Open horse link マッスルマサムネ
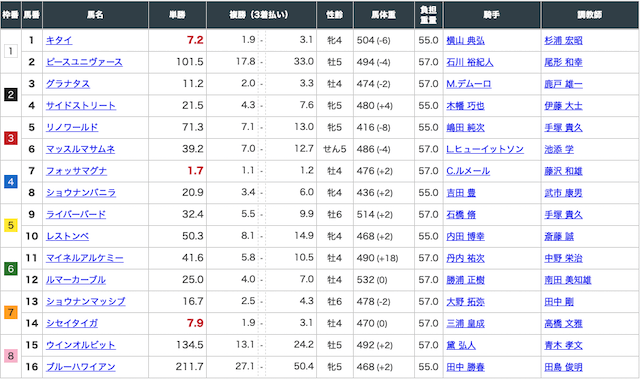The width and height of the screenshot is (640, 379). tap(80, 149)
